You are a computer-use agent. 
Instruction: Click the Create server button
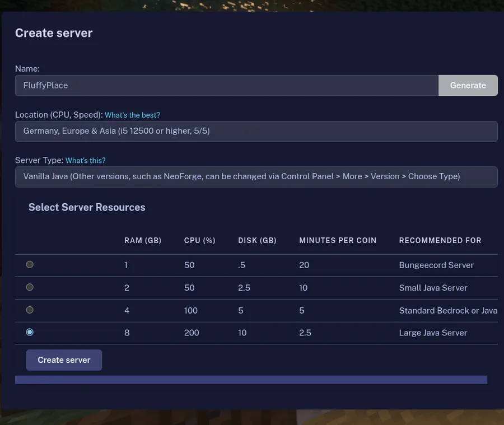coord(64,360)
